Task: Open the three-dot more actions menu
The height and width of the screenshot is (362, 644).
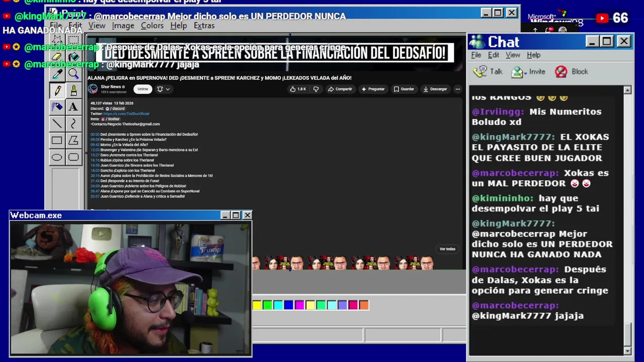Action: 457,89
